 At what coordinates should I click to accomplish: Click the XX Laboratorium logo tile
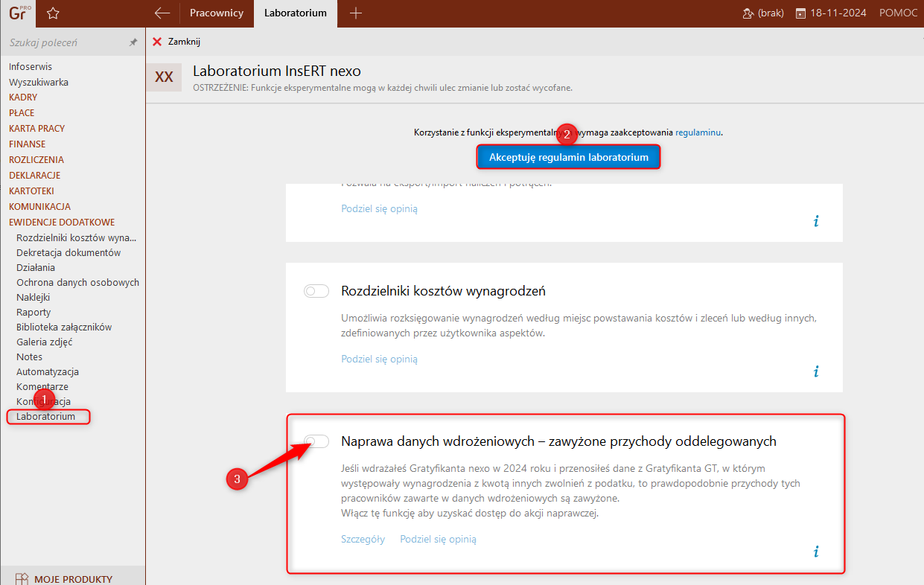tap(164, 77)
